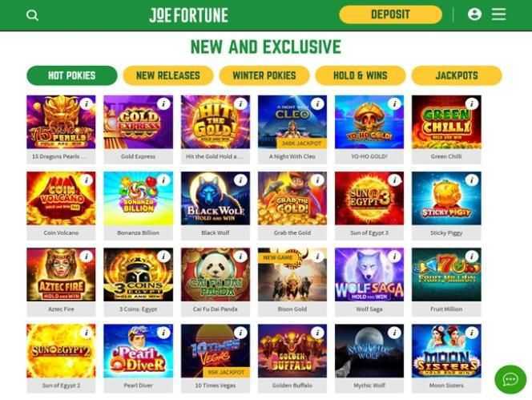Select the Hot Pokies tab

(72, 75)
